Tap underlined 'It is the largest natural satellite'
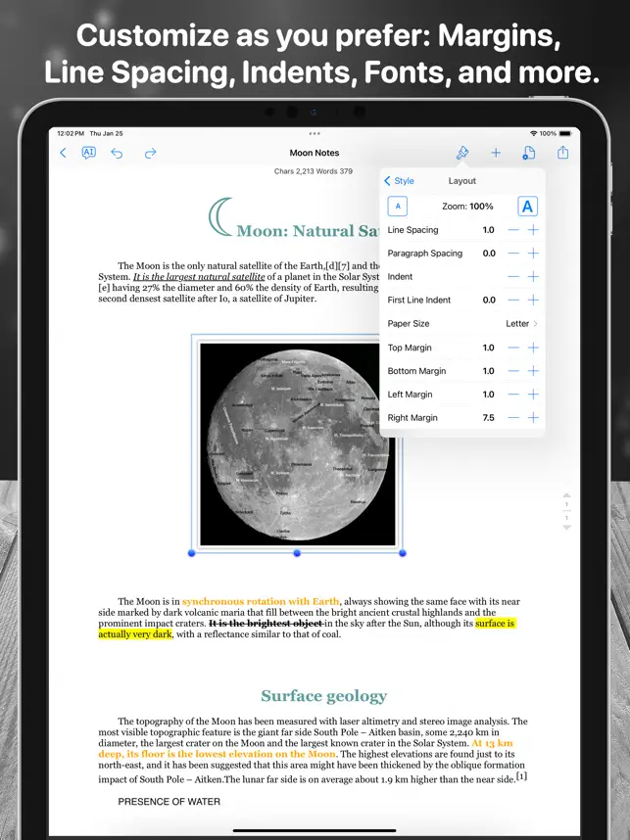Image resolution: width=630 pixels, height=840 pixels. [199, 277]
